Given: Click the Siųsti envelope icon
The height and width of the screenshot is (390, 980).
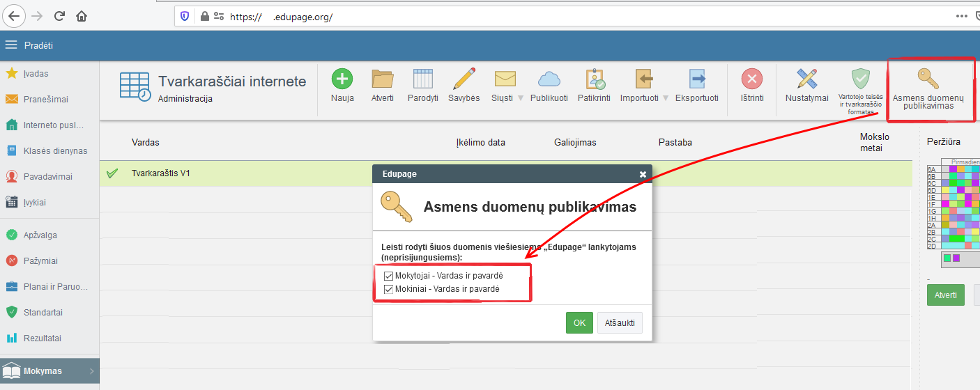Looking at the screenshot, I should [x=505, y=79].
